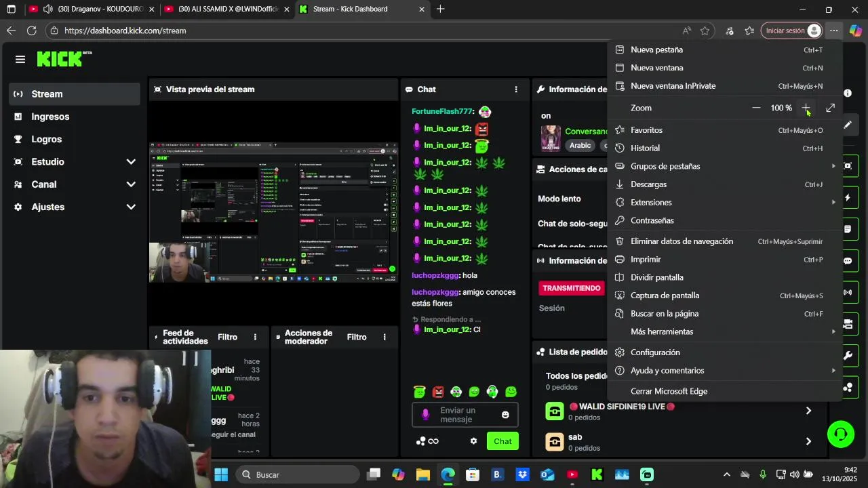
Task: Open File Explorer from taskbar
Action: point(423,474)
